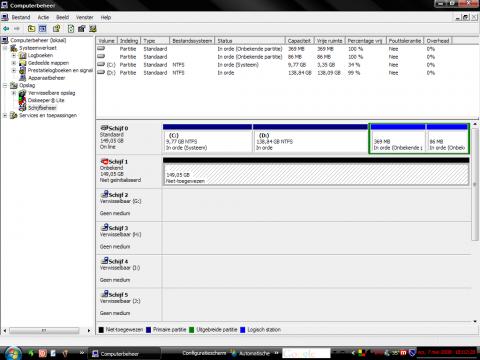Image resolution: width=480 pixels, height=360 pixels.
Task: Collapse the Opslag tree node
Action: 5,85
